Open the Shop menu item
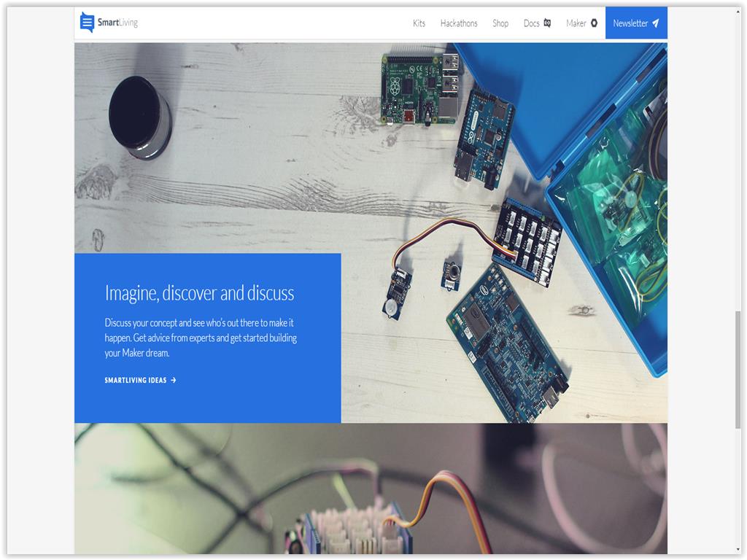 [x=500, y=23]
